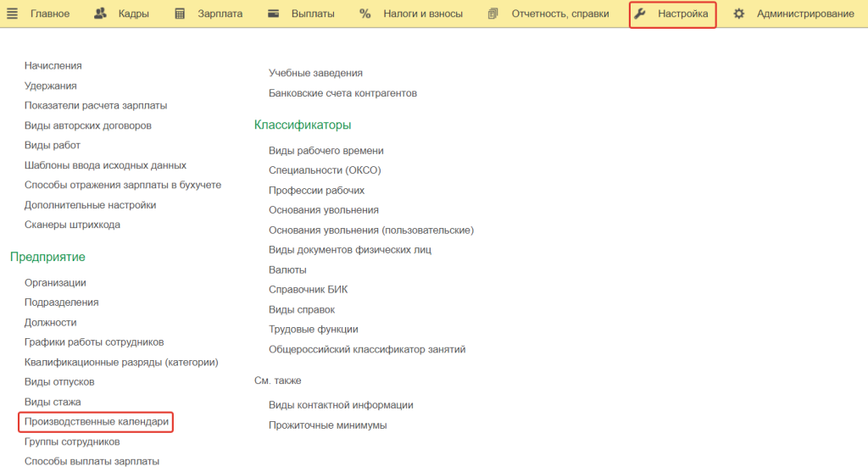Click the wrench icon for Настройка
Viewport: 868px width, 472px height.
coord(640,14)
